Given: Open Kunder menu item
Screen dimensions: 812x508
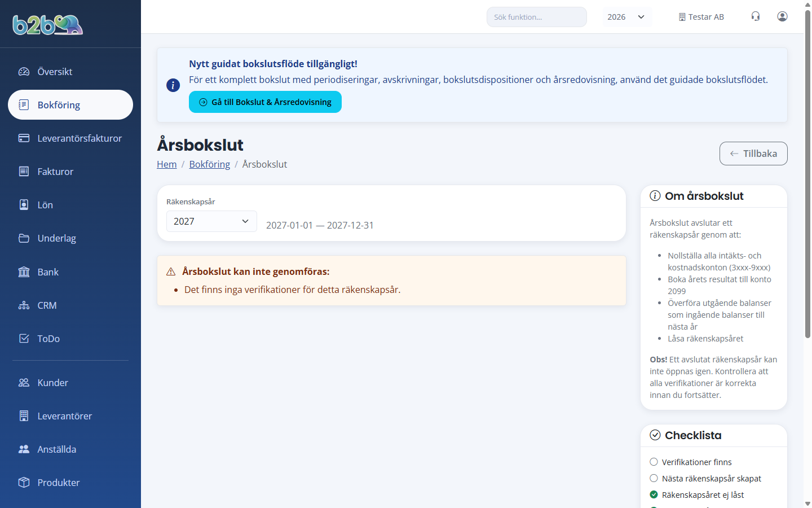Looking at the screenshot, I should pyautogui.click(x=70, y=383).
